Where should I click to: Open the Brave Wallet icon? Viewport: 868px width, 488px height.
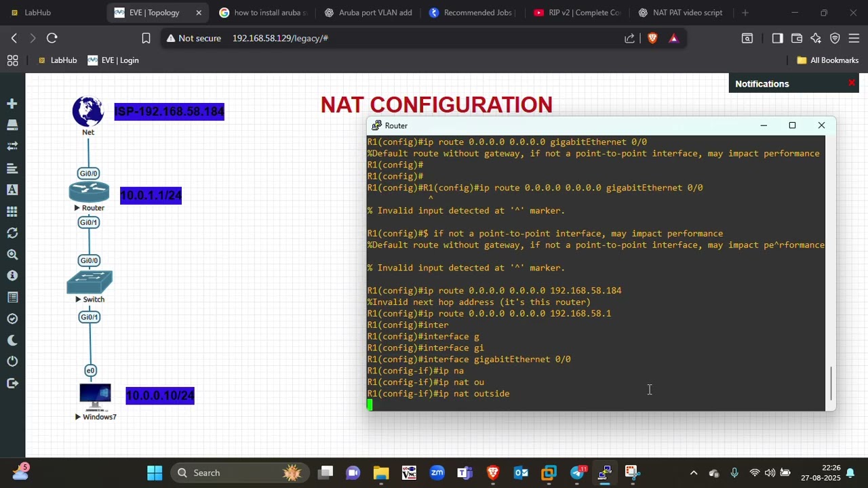(x=796, y=39)
